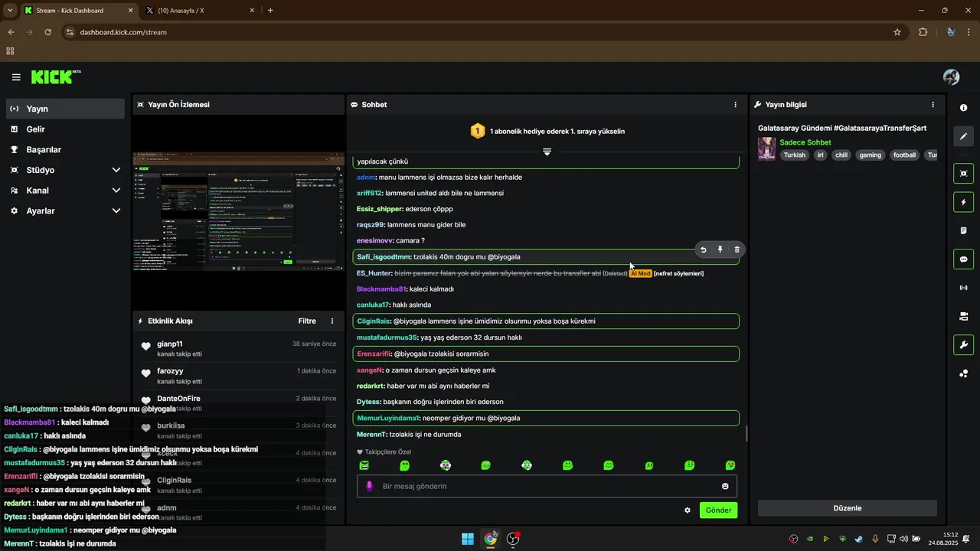Click the stream preview thumbnail
This screenshot has height=551, width=980.
coord(238,212)
